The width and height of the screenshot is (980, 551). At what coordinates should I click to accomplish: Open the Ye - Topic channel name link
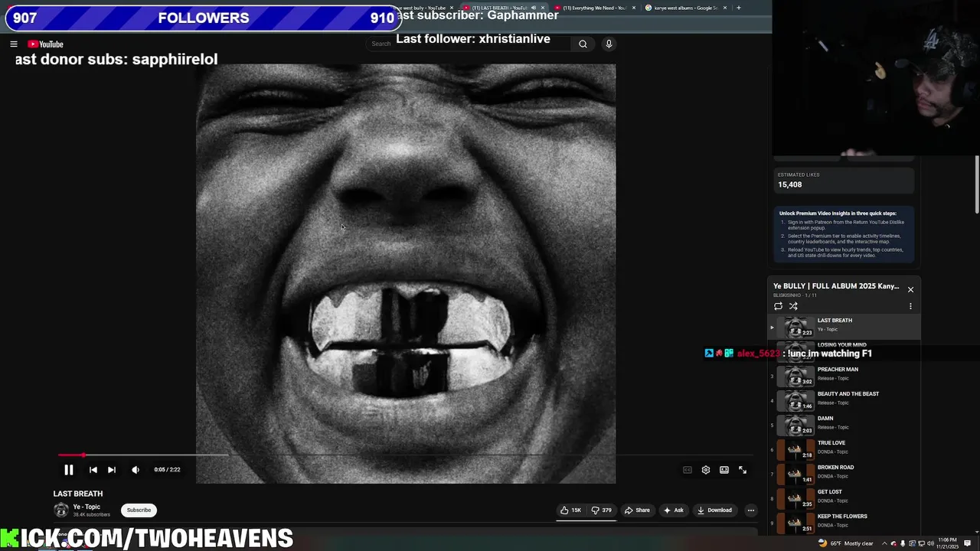(x=87, y=507)
